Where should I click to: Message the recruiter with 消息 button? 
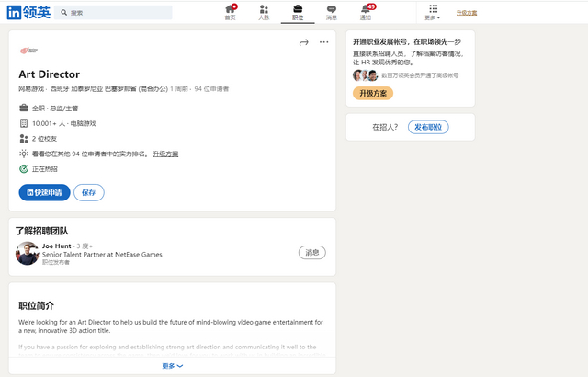pos(312,253)
